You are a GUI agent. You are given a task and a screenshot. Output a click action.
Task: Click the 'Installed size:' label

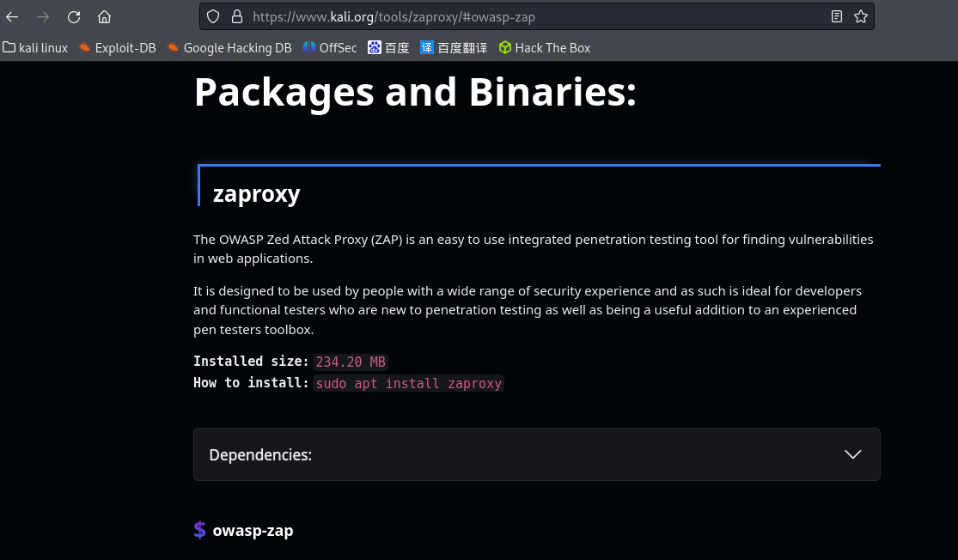point(251,362)
